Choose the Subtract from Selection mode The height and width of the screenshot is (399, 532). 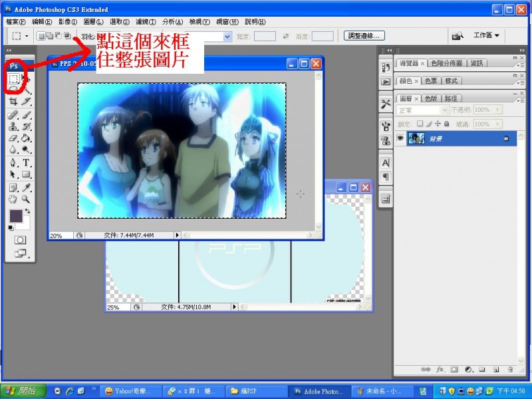tap(59, 36)
